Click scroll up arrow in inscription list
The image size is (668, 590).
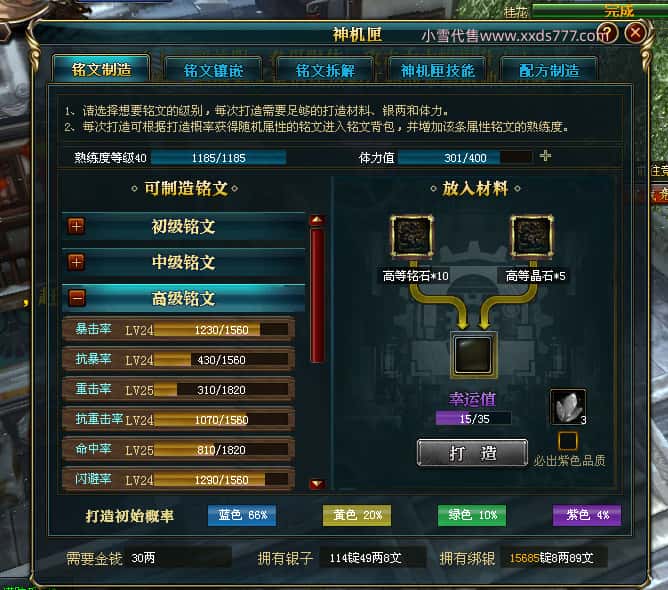coord(317,220)
